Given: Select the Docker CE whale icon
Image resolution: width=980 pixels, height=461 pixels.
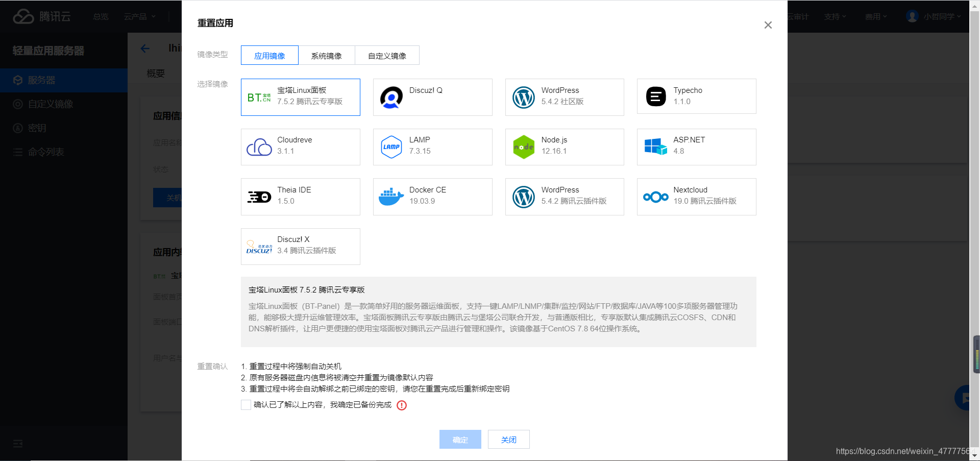Looking at the screenshot, I should tap(391, 197).
